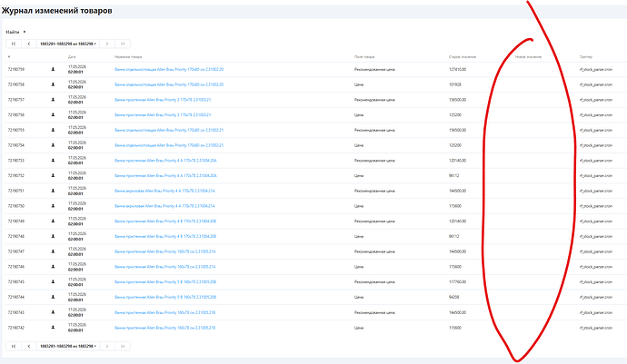This screenshot has width=627, height=364.
Task: Click rf_stock_parser.cron trigger in row 72190759
Action: click(x=596, y=69)
